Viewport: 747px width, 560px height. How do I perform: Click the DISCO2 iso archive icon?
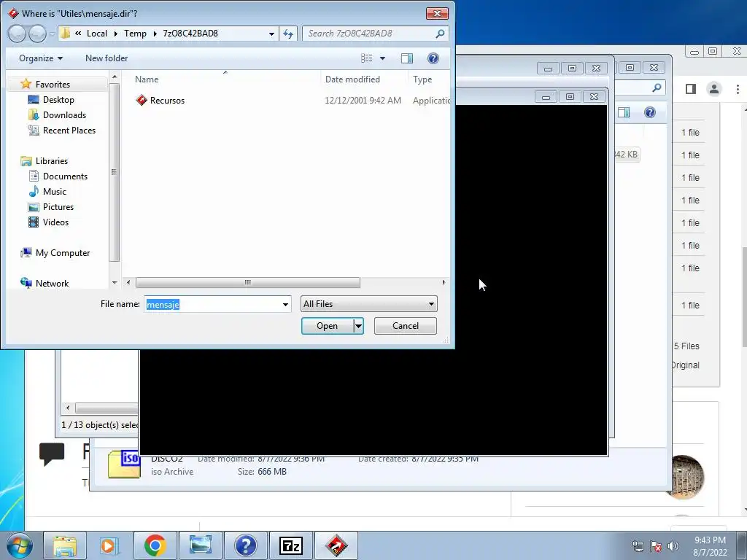pyautogui.click(x=124, y=464)
